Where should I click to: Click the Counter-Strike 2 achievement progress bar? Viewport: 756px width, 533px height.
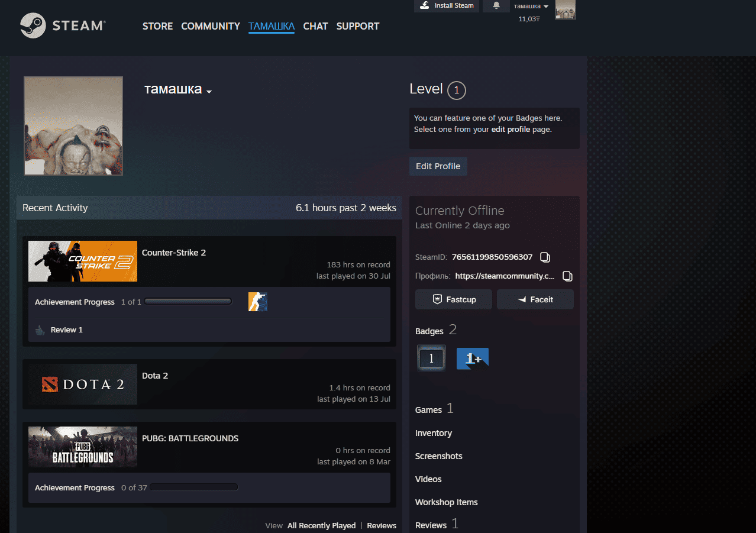click(188, 302)
